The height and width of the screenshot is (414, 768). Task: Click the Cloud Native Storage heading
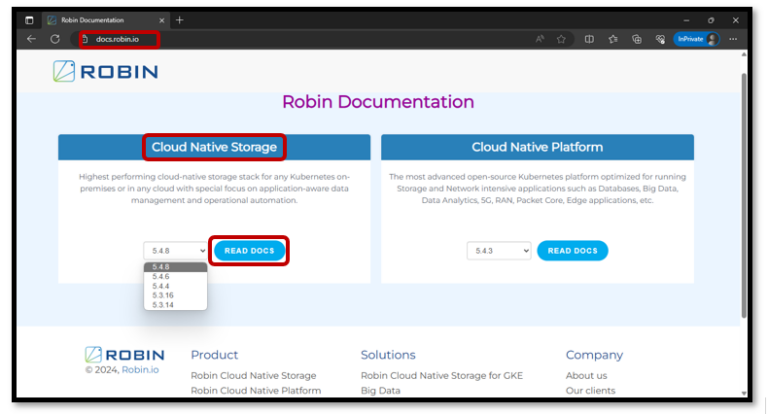click(214, 147)
